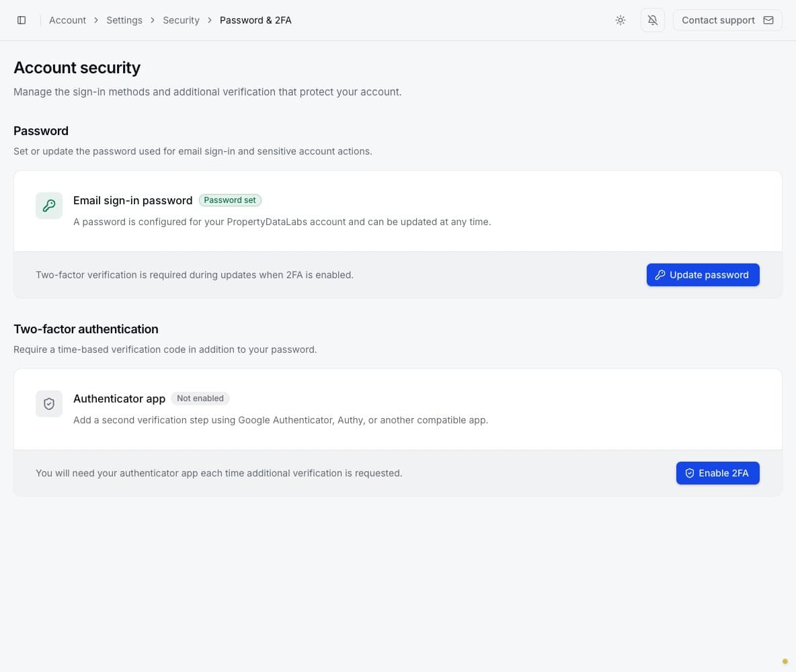Click the 'Set or update the password' description

point(193,151)
